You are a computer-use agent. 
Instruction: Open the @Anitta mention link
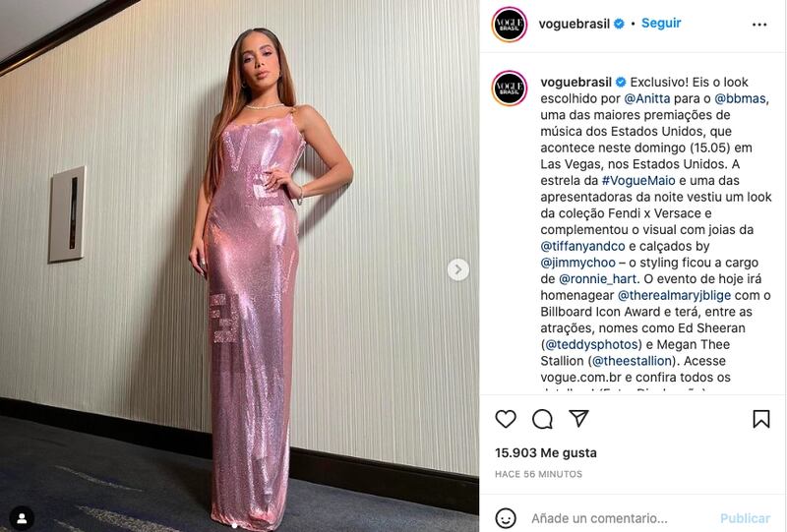tap(647, 98)
